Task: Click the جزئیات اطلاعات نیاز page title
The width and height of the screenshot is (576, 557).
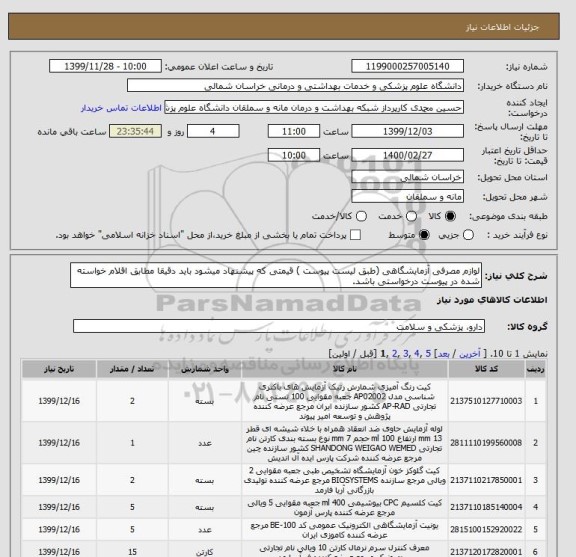Action: (x=502, y=28)
